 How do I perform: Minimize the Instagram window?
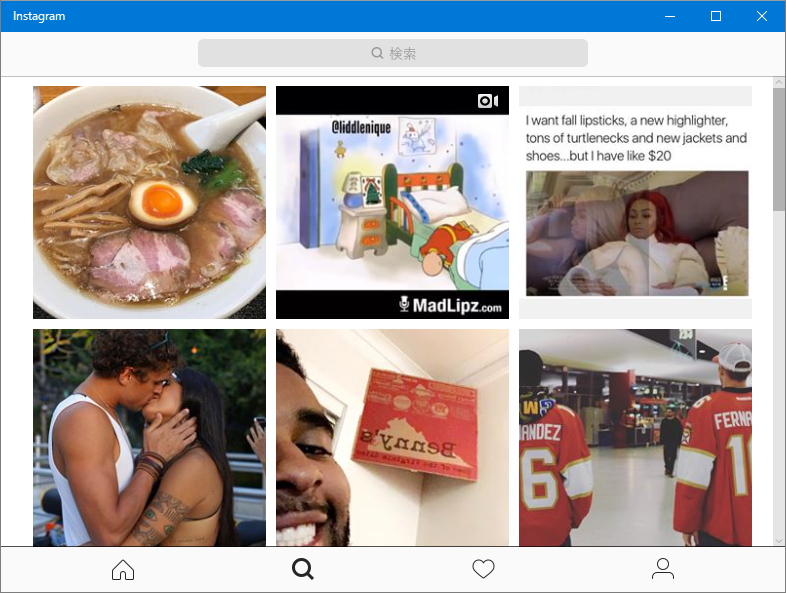pos(670,16)
